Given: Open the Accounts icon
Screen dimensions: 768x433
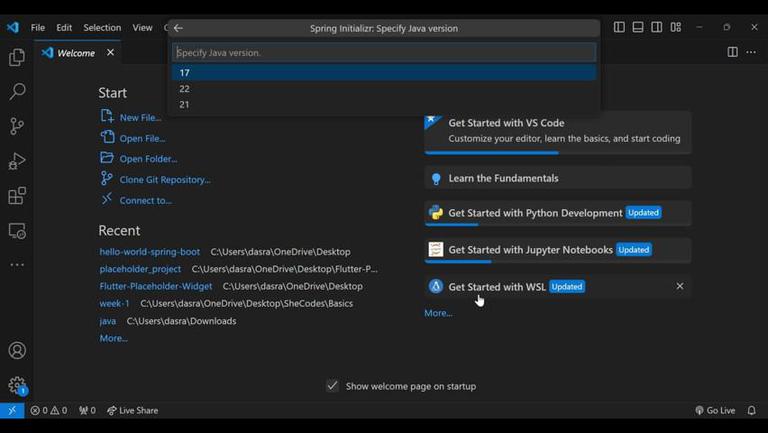Looking at the screenshot, I should click(x=17, y=351).
